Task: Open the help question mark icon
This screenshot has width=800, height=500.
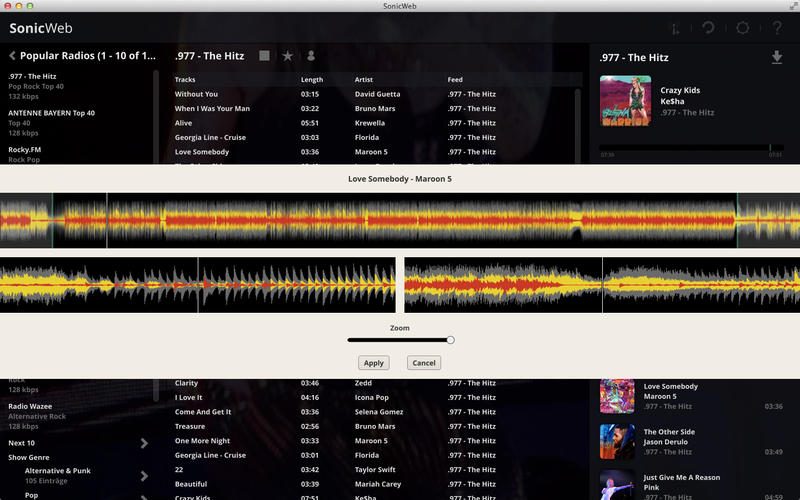Action: point(777,28)
